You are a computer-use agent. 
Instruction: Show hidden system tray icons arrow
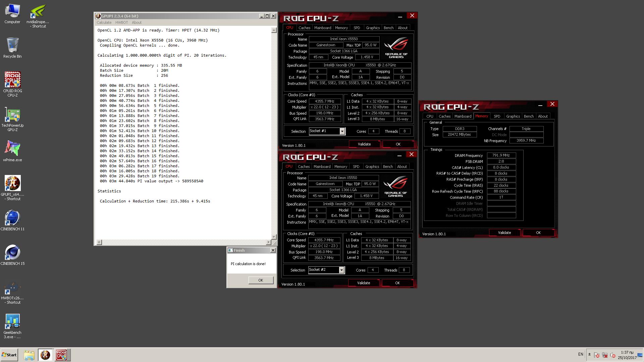click(x=589, y=355)
